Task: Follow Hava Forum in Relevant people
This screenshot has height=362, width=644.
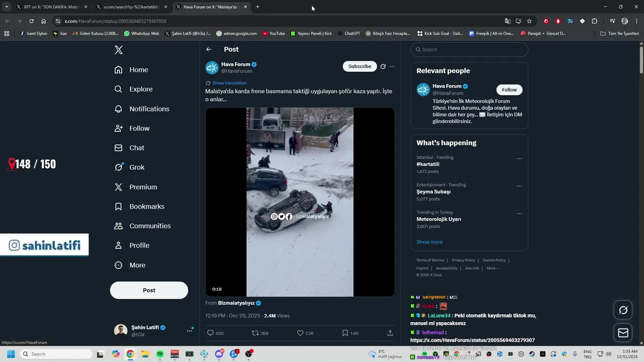Action: click(509, 90)
